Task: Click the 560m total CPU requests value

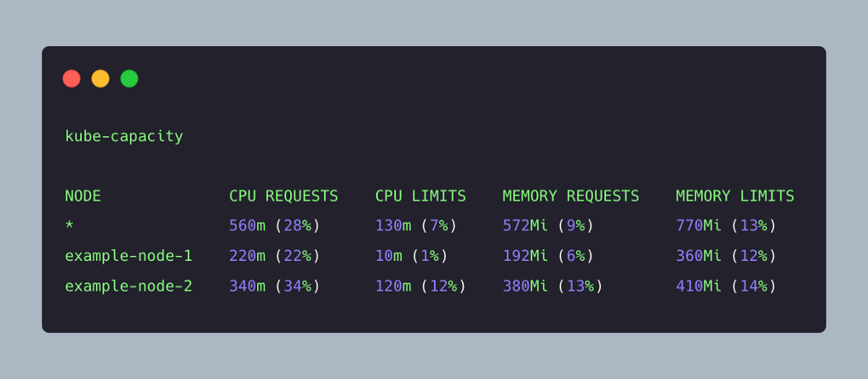Action: tap(247, 225)
